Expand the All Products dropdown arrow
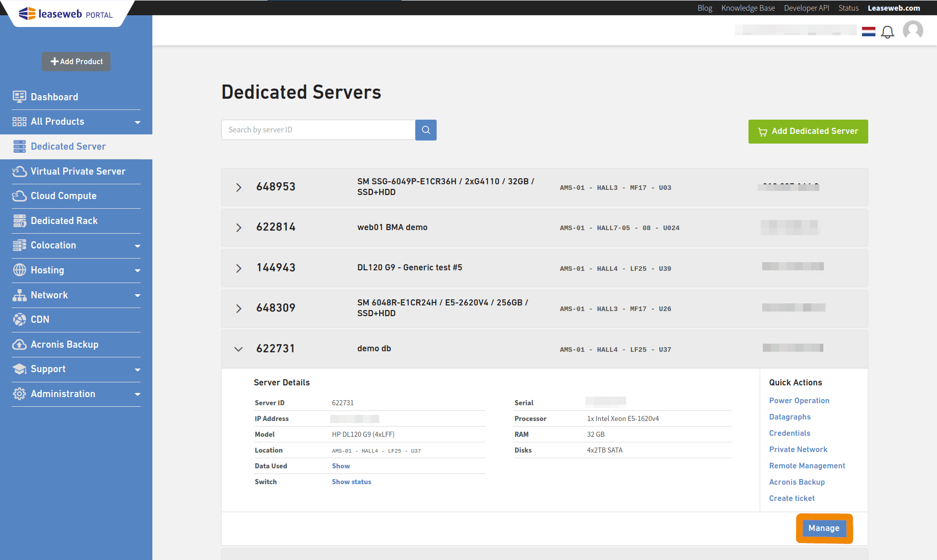This screenshot has height=560, width=937. (x=137, y=122)
